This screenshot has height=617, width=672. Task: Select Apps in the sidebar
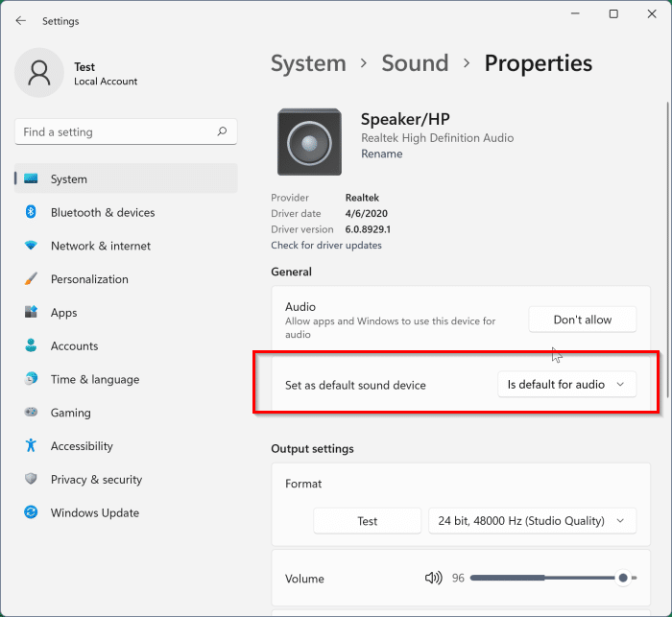coord(126,313)
